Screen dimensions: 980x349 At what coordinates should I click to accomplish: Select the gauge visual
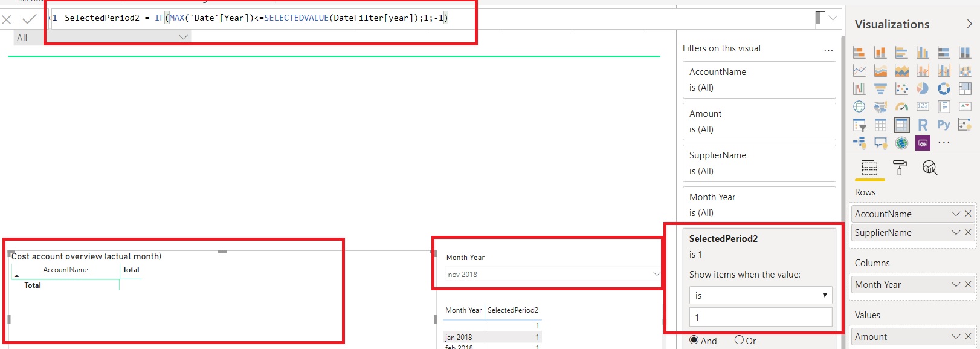click(901, 107)
